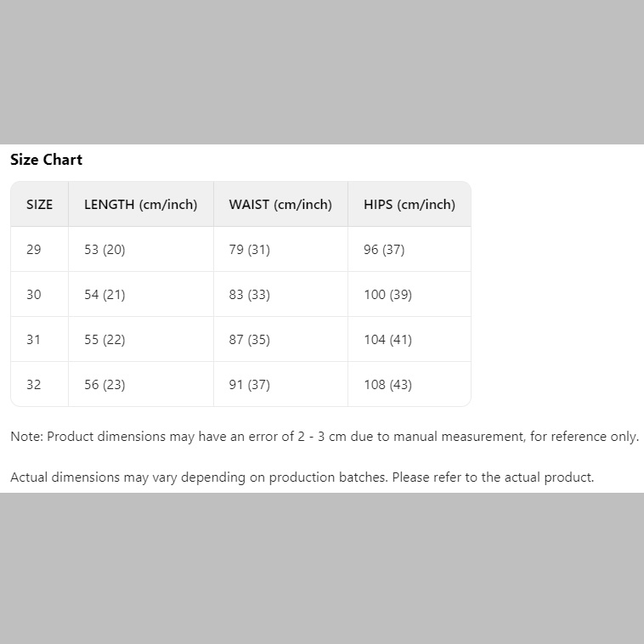Click hips value 96 (37)

tap(384, 249)
